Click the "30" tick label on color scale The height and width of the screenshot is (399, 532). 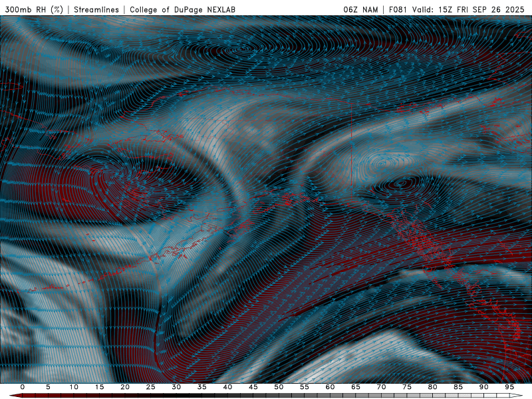point(176,387)
